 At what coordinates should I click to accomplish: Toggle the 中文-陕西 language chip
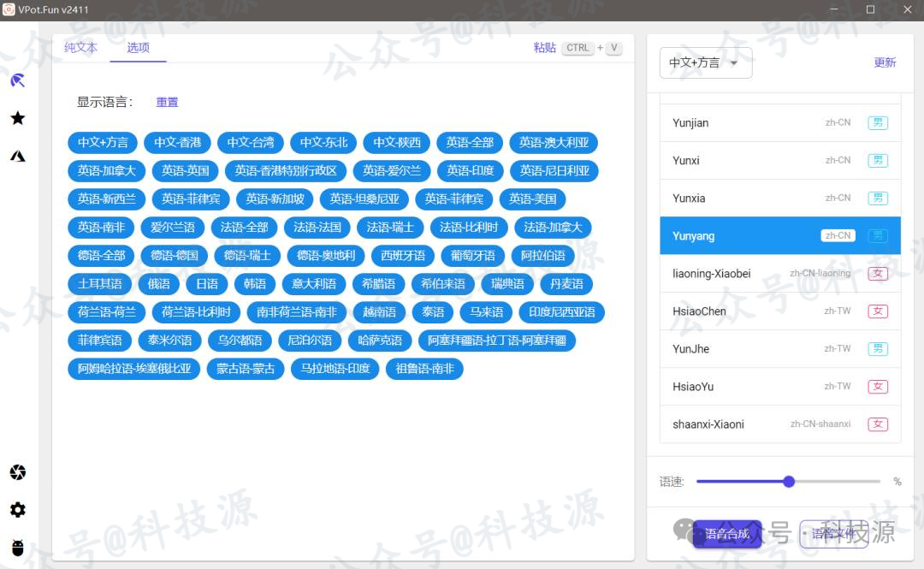[397, 143]
